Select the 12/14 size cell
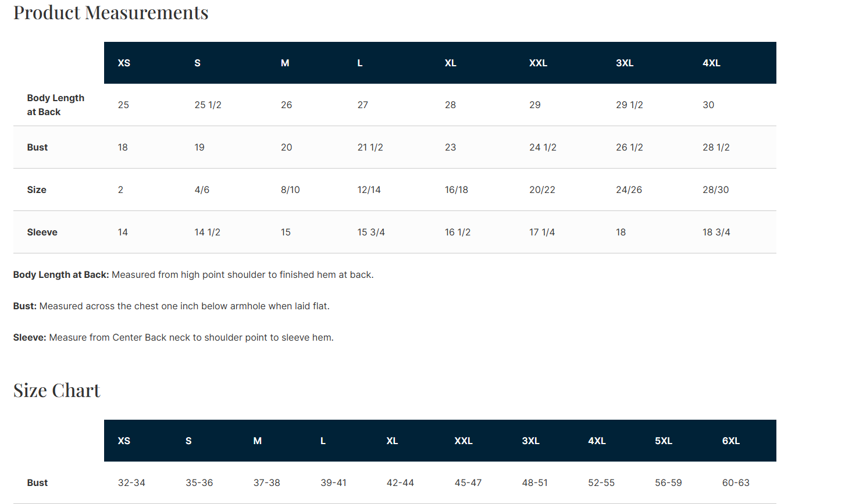The image size is (852, 504). 369,190
